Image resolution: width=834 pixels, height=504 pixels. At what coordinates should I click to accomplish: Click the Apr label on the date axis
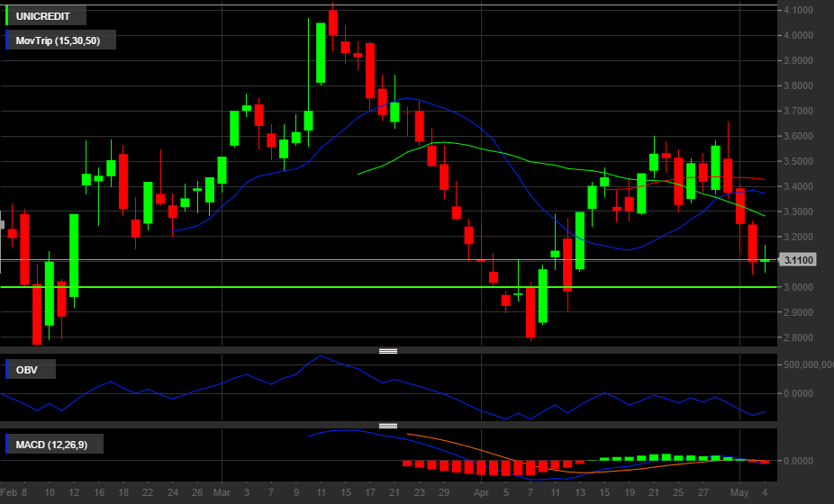tap(481, 493)
